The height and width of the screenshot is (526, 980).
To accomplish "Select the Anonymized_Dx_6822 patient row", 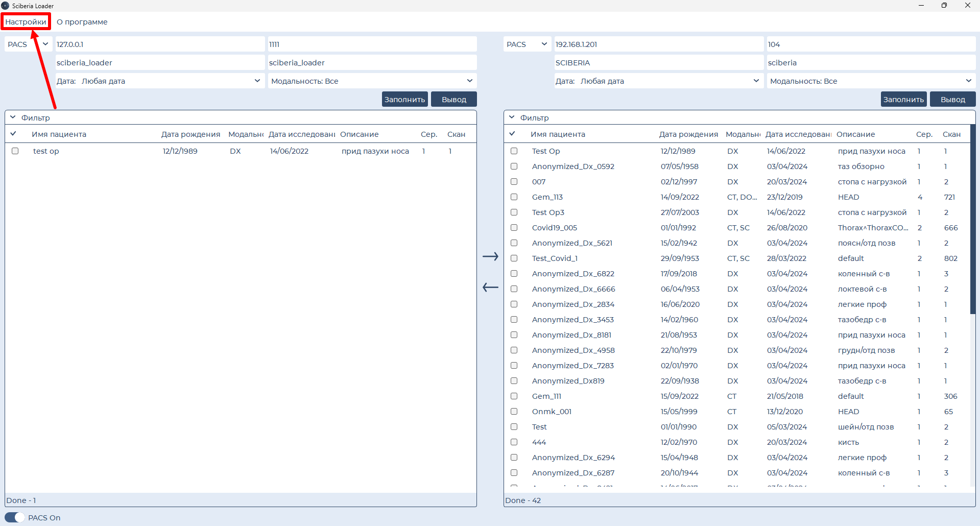I will point(736,274).
